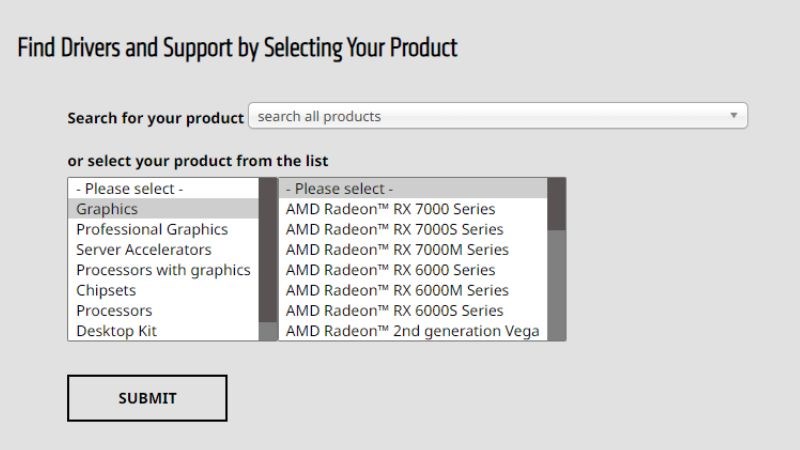Viewport: 800px width, 450px height.
Task: Choose AMD Radeon RX 6000S Series
Action: (x=394, y=310)
